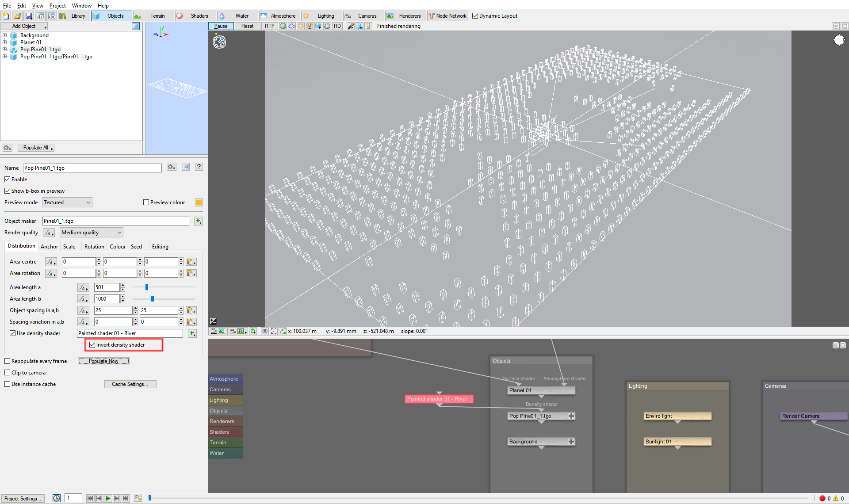The height and width of the screenshot is (504, 849).
Task: Open the Render view icon marked R
Action: (40, 16)
